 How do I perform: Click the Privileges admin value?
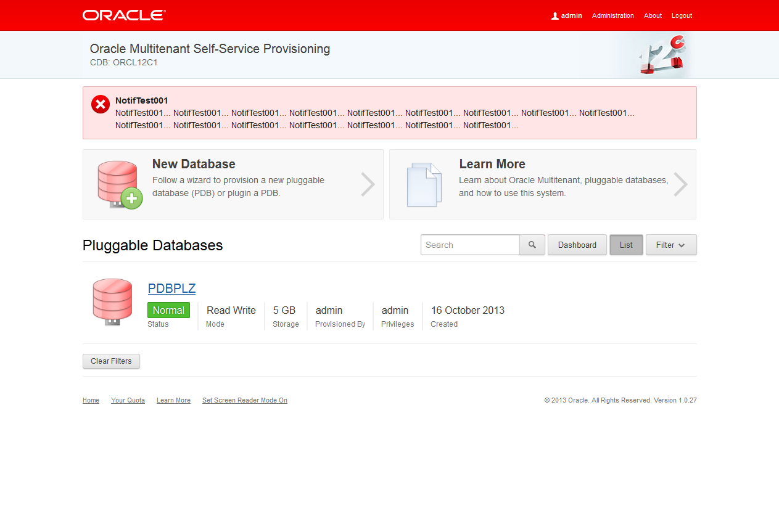(x=395, y=310)
